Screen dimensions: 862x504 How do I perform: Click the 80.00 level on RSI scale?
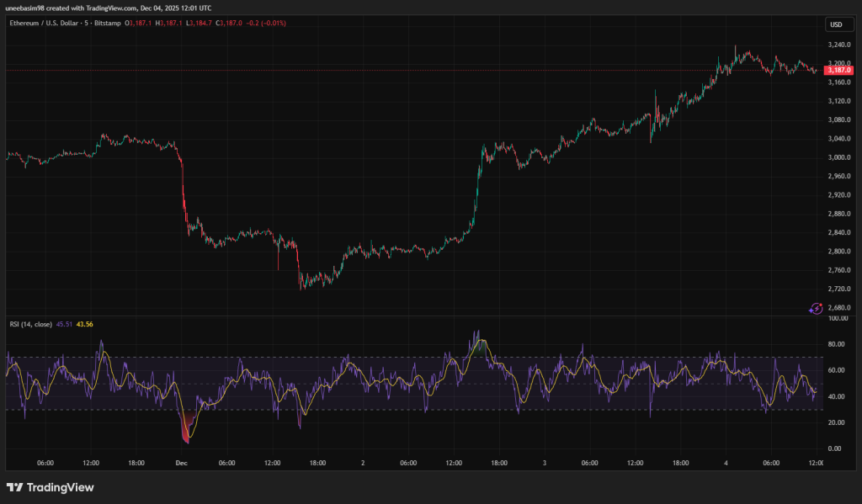(837, 344)
